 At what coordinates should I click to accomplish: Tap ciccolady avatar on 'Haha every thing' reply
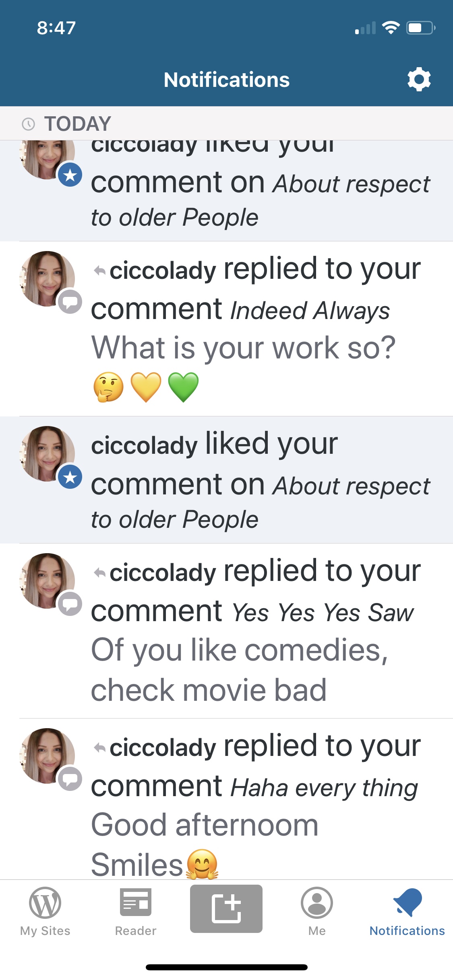click(x=47, y=756)
